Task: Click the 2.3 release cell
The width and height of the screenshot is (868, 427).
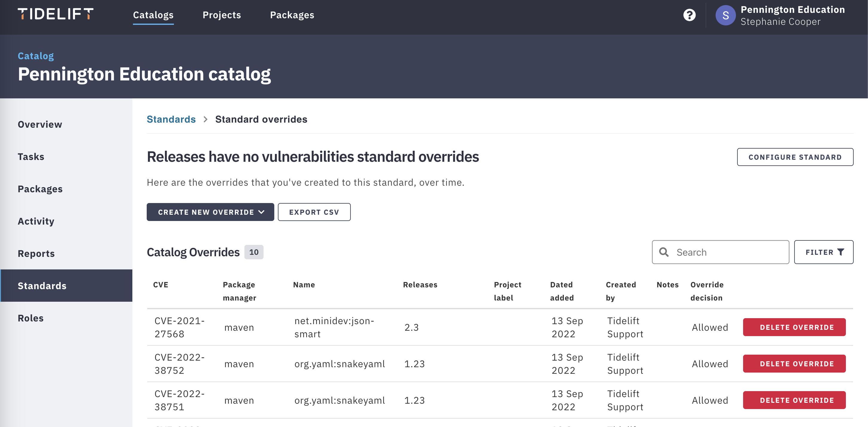Action: tap(411, 327)
